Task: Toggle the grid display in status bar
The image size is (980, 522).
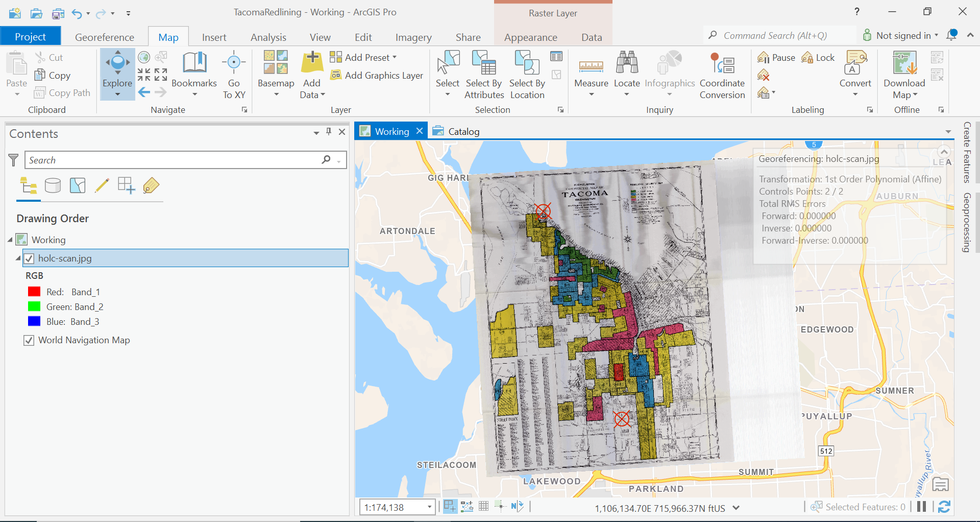Action: click(484, 507)
